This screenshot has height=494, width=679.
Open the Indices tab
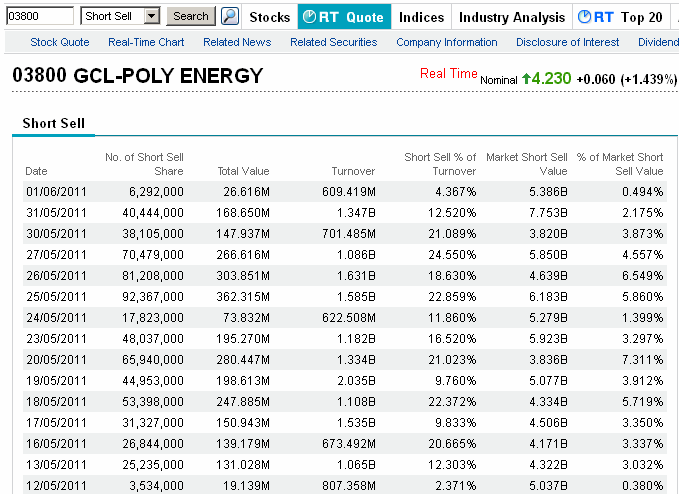(421, 17)
